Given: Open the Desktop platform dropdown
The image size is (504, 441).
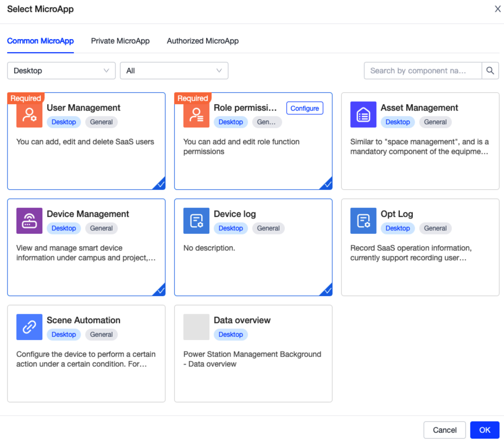Looking at the screenshot, I should coord(61,71).
